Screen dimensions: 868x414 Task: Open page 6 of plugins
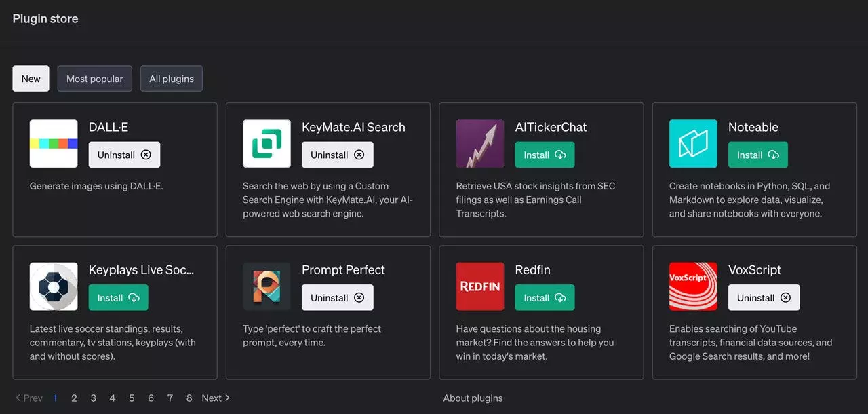click(x=151, y=398)
